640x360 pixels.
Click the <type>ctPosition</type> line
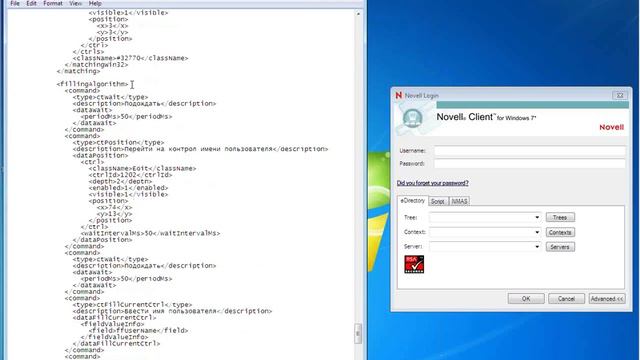click(118, 142)
